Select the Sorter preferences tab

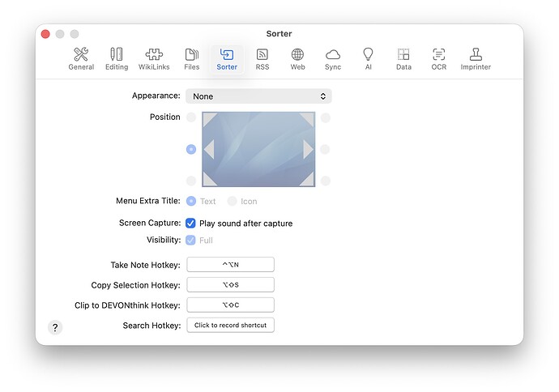point(227,59)
